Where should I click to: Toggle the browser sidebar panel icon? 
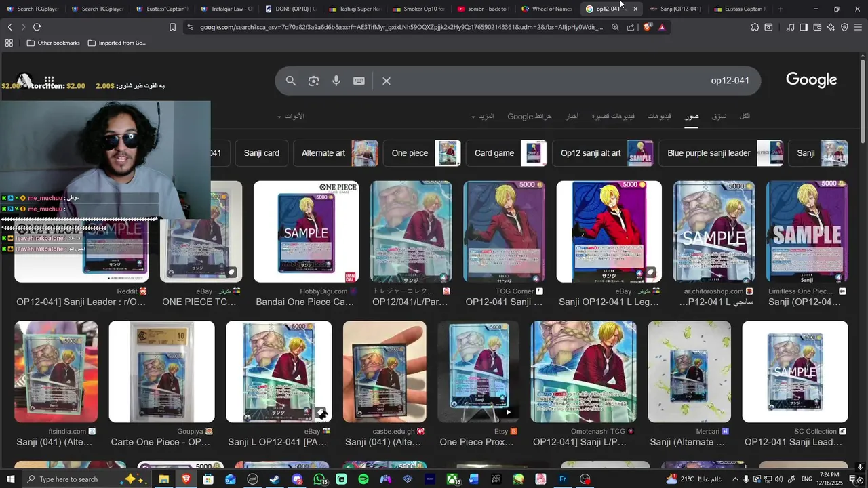click(804, 27)
